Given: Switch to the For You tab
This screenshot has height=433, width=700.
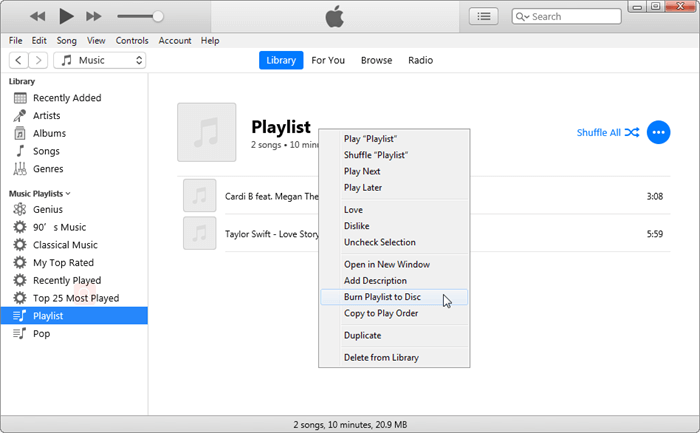Looking at the screenshot, I should point(328,60).
